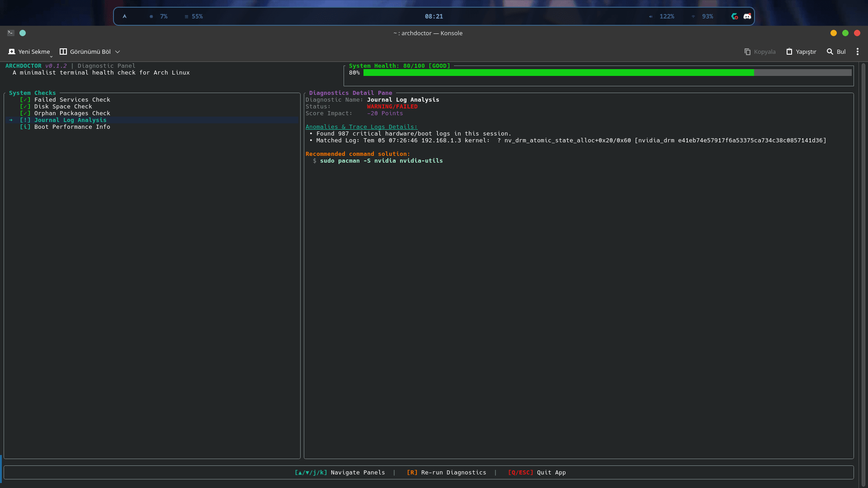Click the Diagnostics Detail Pane title
Image resolution: width=868 pixels, height=488 pixels.
tap(351, 93)
